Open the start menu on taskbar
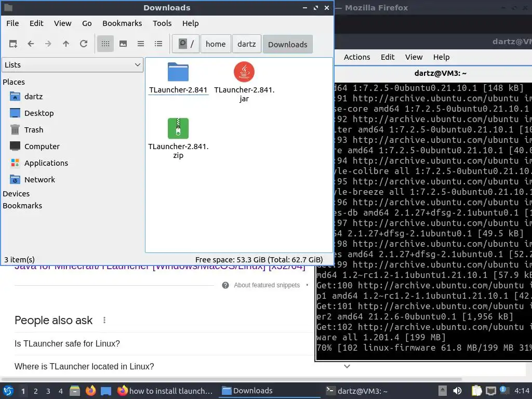 pos(8,391)
